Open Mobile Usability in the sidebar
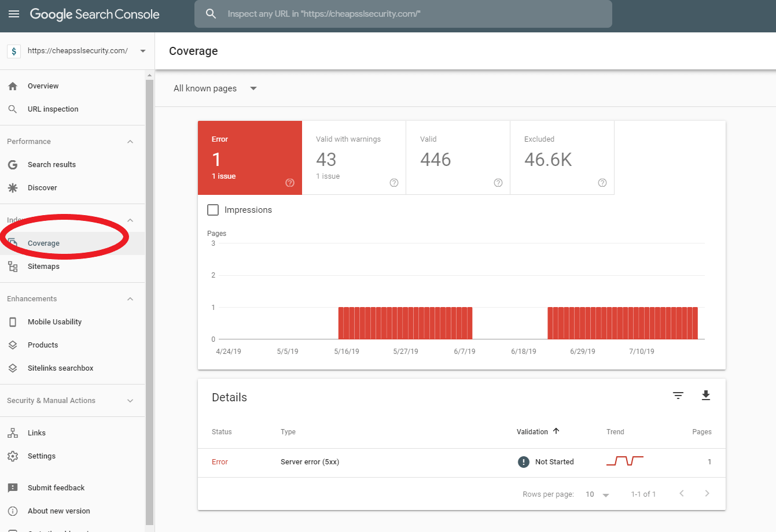Screen dimensions: 776x532 click(x=72, y=322)
